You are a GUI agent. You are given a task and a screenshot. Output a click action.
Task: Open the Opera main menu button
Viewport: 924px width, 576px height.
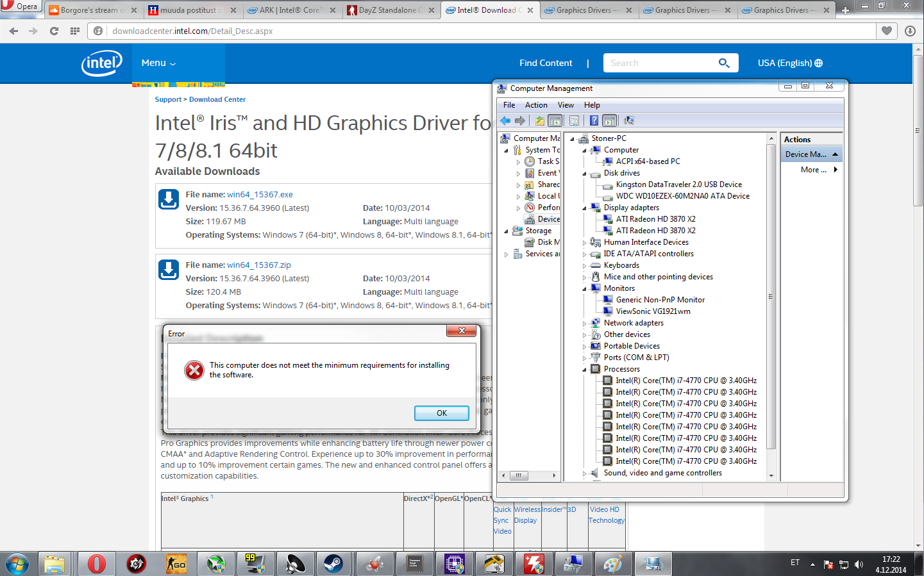[21, 6]
